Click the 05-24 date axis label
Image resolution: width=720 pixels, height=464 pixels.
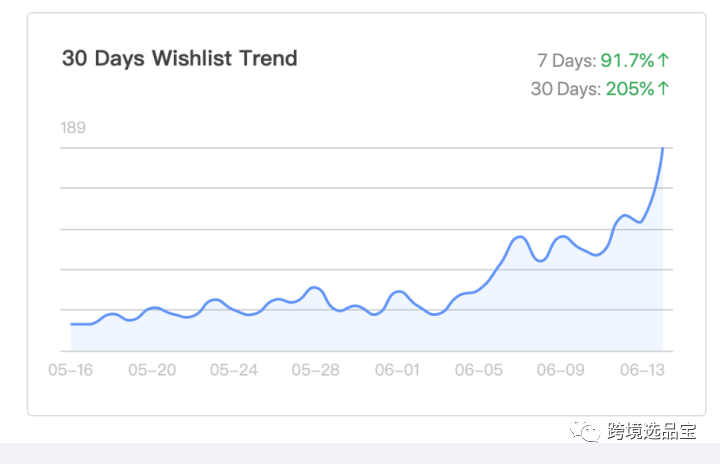point(234,370)
